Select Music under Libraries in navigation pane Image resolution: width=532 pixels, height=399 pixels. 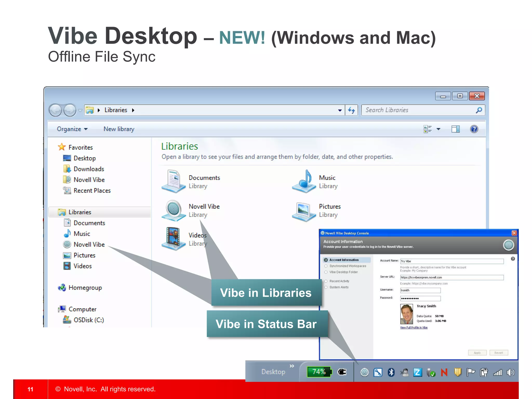click(x=77, y=234)
